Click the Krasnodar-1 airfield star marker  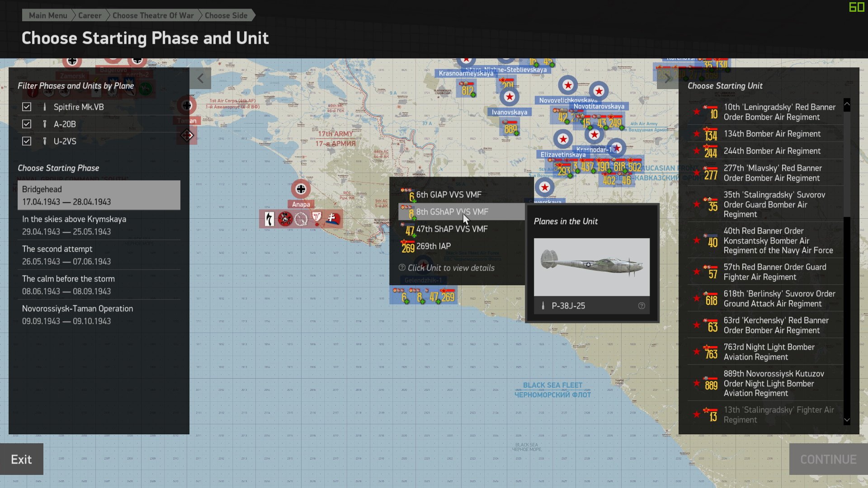click(x=594, y=134)
